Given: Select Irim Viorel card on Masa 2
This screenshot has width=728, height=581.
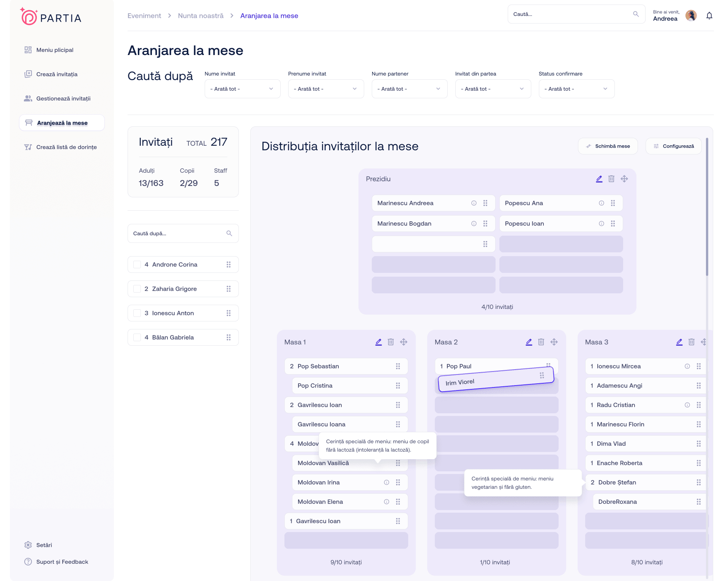Looking at the screenshot, I should tap(496, 379).
